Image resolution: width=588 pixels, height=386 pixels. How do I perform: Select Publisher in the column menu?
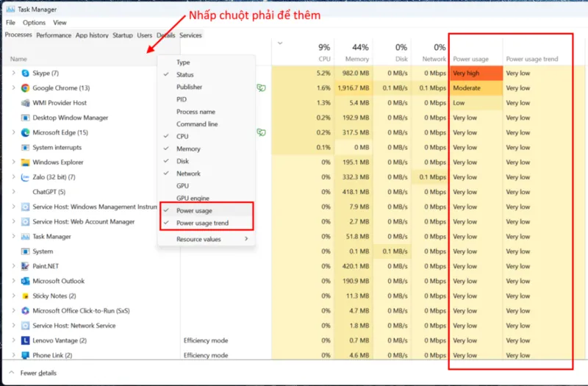click(207, 87)
